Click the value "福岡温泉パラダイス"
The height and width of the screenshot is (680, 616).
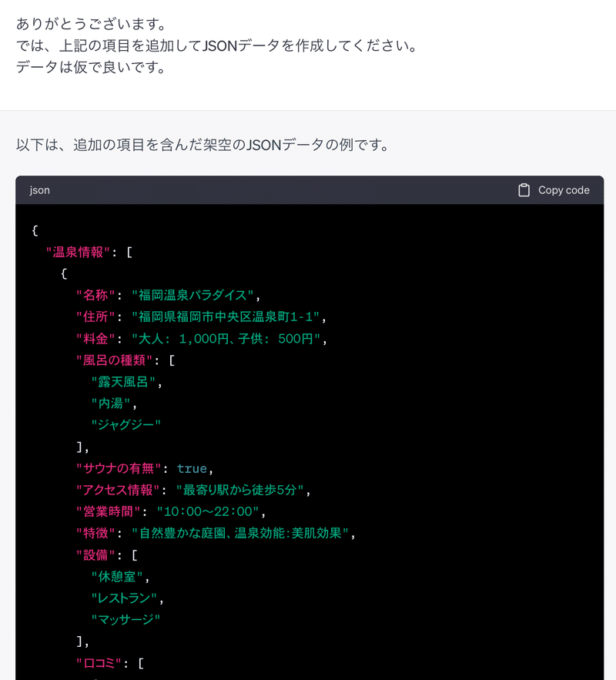192,295
